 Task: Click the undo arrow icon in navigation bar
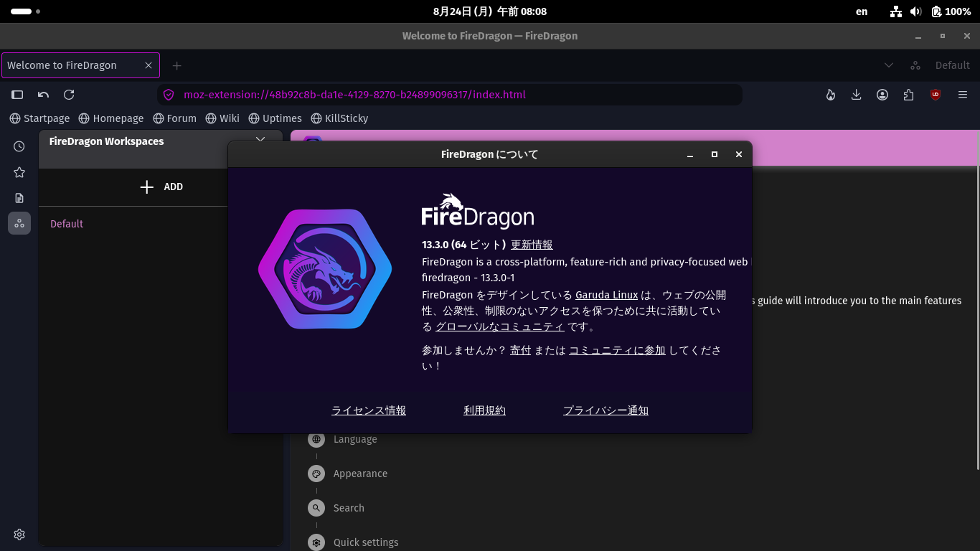pyautogui.click(x=43, y=95)
